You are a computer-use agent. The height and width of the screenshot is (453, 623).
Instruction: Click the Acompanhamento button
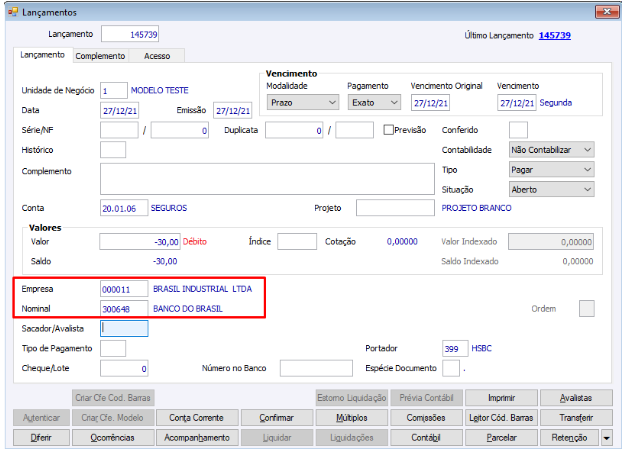pyautogui.click(x=197, y=438)
